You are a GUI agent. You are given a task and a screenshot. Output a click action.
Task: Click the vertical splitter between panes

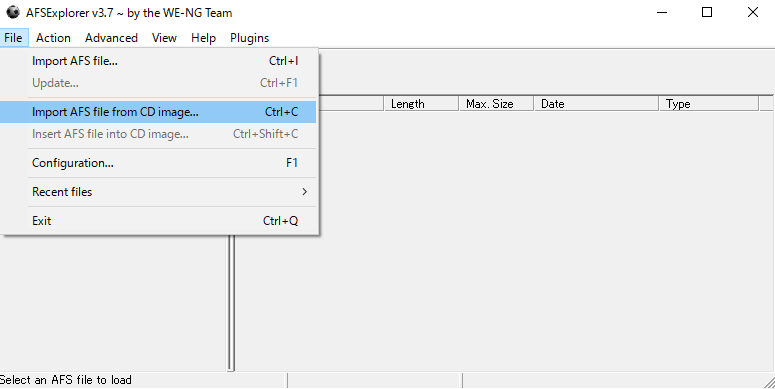point(231,303)
